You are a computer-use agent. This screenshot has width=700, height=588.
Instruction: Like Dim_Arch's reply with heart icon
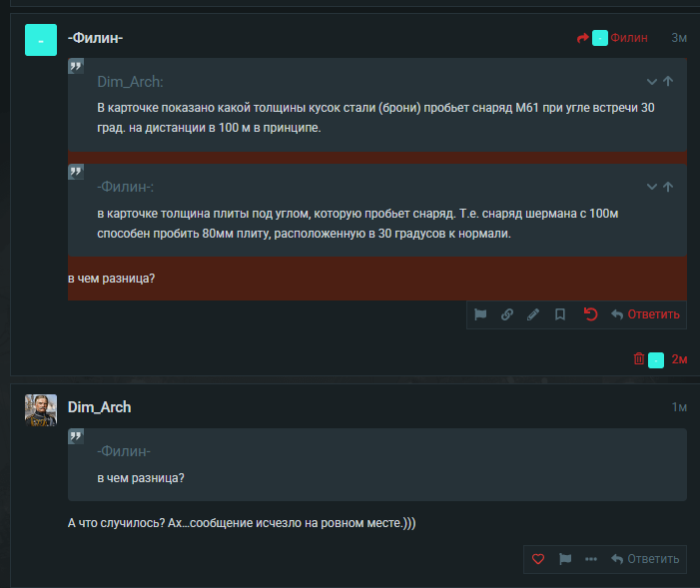pyautogui.click(x=538, y=559)
